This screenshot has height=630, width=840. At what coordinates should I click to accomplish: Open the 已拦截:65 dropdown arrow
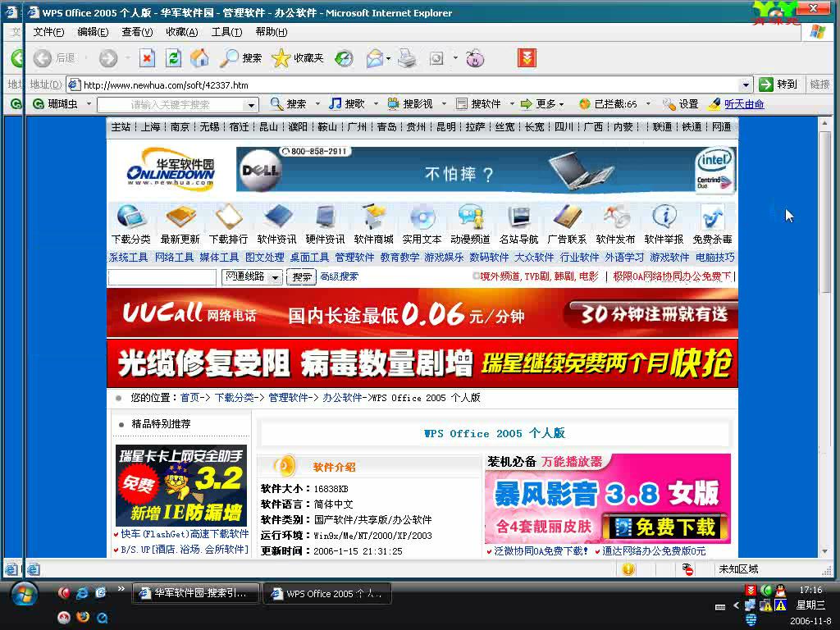(648, 104)
